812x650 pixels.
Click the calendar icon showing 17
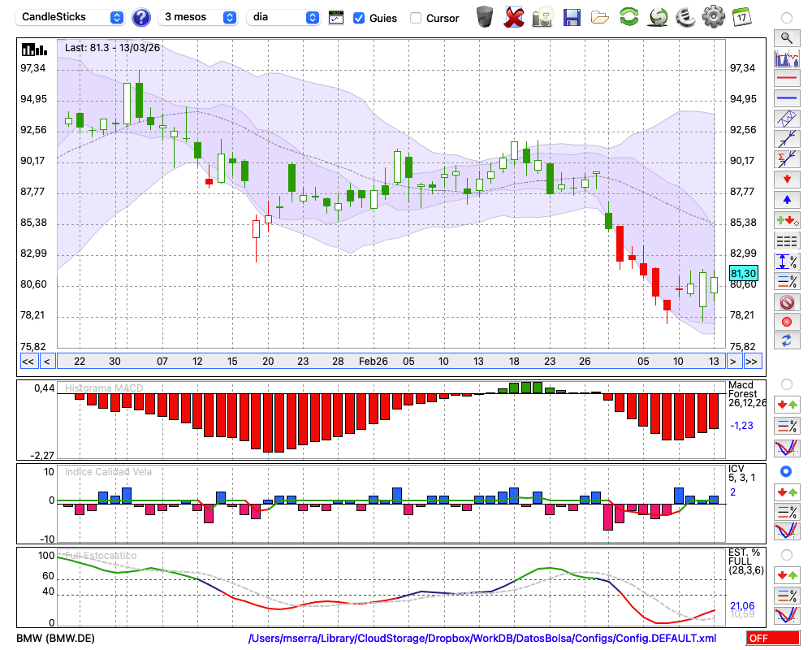coord(741,16)
